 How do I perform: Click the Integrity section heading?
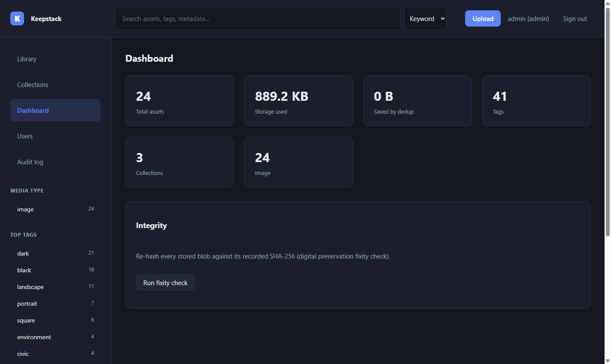tap(151, 226)
